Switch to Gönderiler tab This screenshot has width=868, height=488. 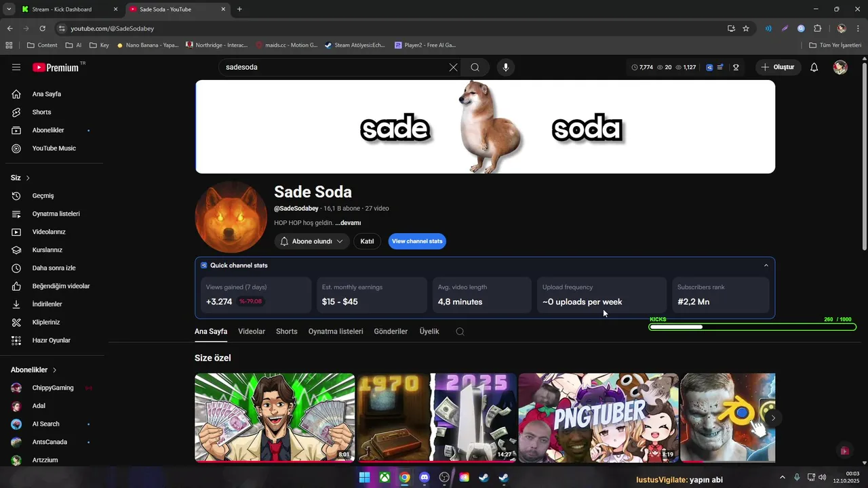[391, 331]
